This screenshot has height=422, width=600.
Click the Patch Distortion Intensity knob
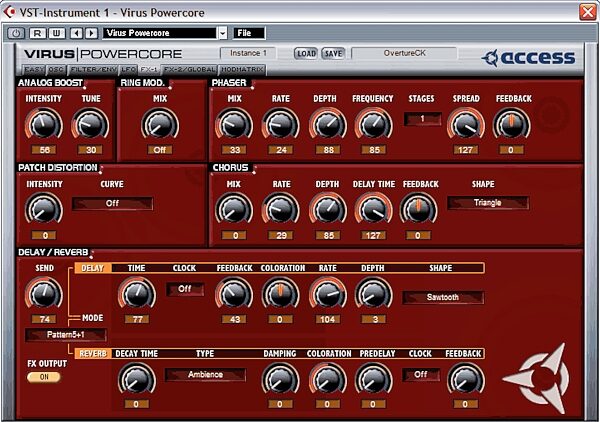pyautogui.click(x=44, y=209)
